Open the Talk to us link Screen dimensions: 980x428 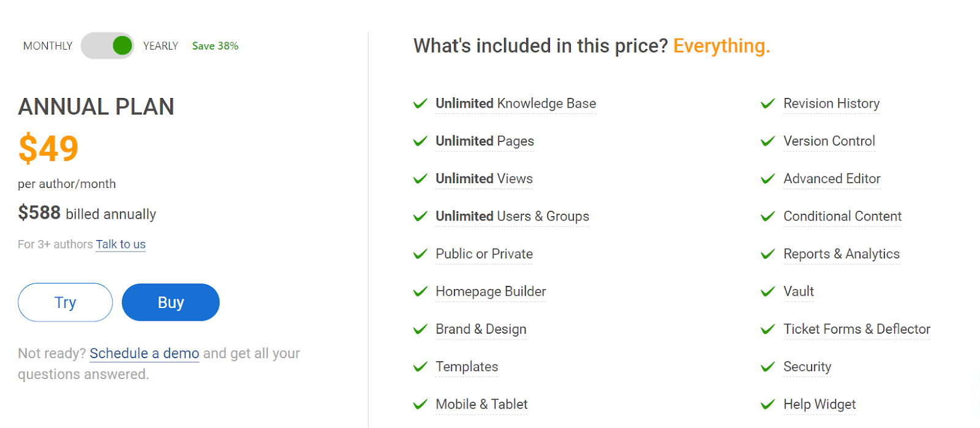click(x=121, y=244)
